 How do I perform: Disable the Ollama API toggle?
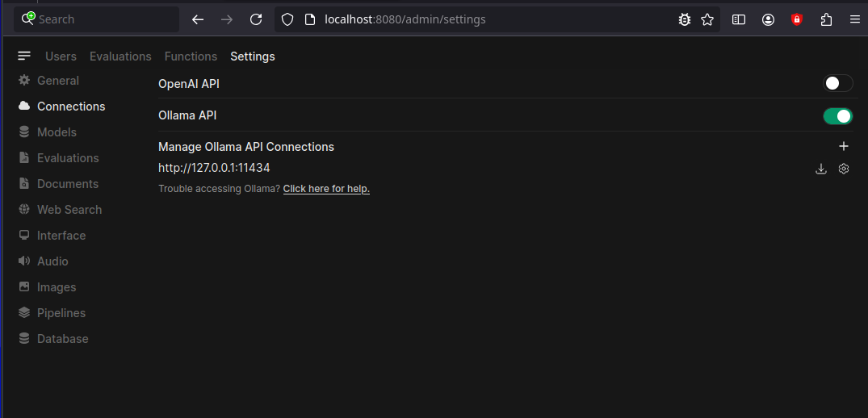click(x=837, y=116)
